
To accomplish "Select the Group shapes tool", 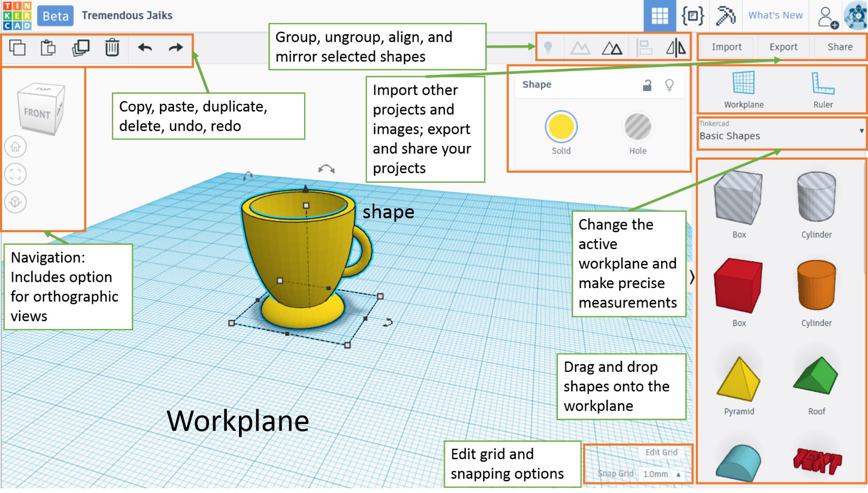I will point(581,47).
